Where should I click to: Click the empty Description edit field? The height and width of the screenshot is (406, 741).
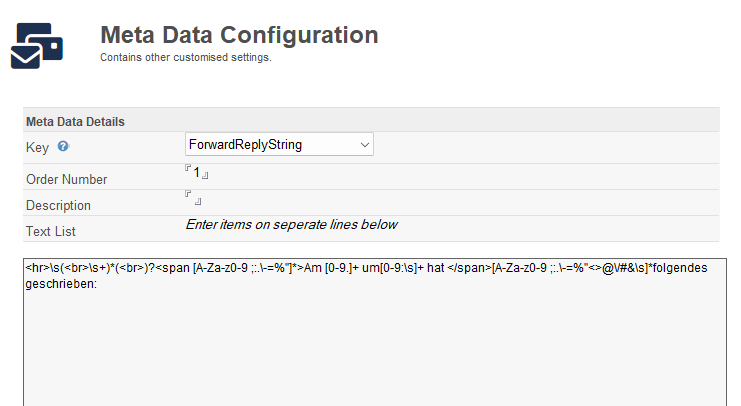click(192, 198)
